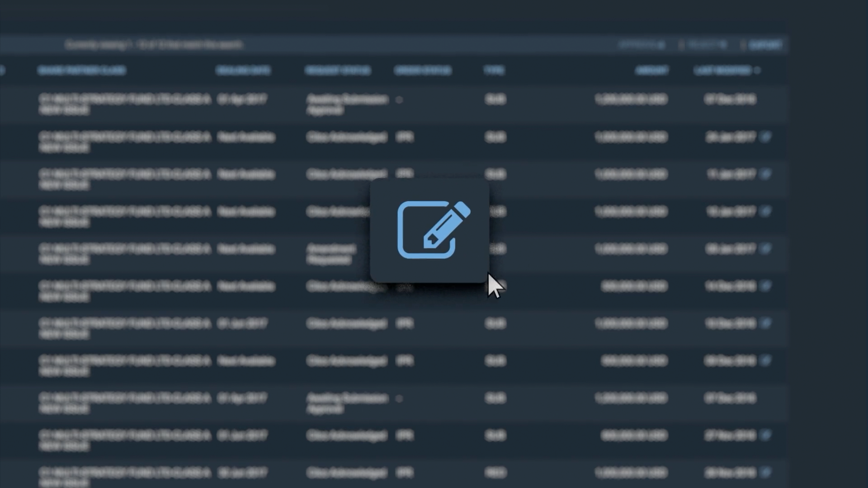Click edit icon in seventh table row
This screenshot has height=488, width=868.
(765, 323)
